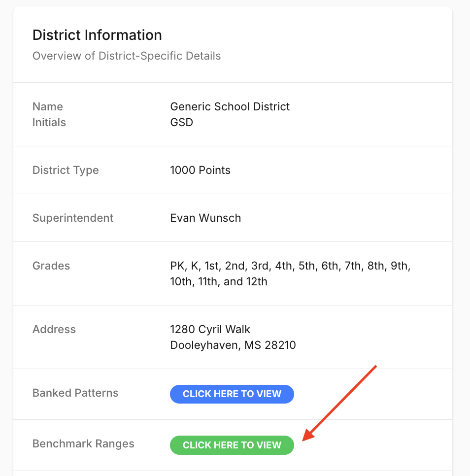
Task: Click the Address label
Action: coord(54,329)
